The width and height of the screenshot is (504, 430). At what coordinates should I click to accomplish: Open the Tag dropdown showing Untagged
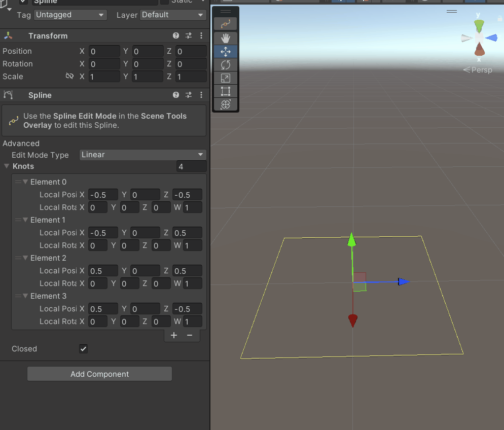coord(70,15)
